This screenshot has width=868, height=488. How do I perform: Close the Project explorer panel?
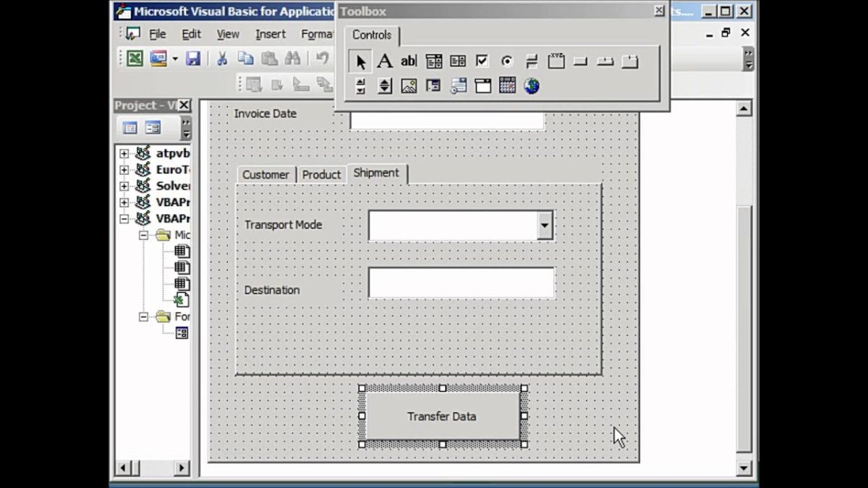click(x=184, y=106)
